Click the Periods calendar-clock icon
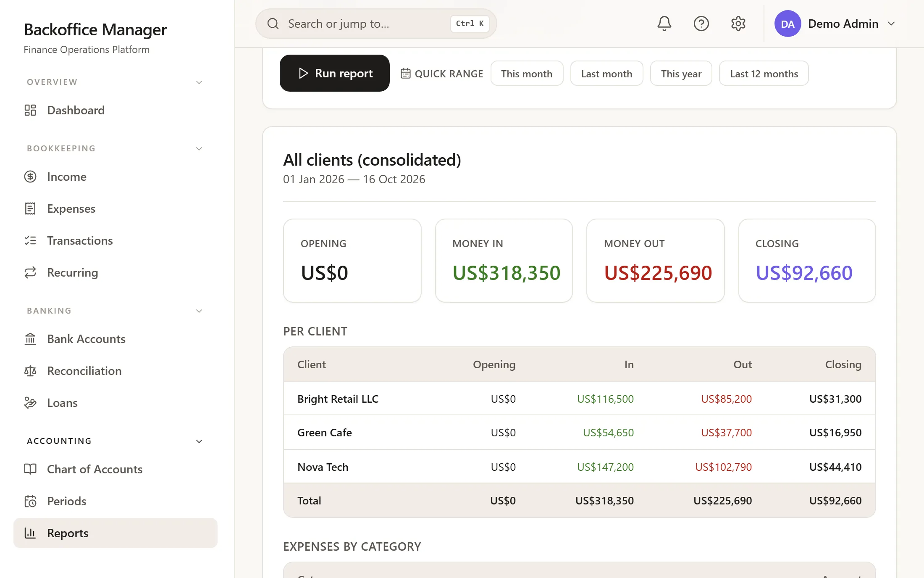Viewport: 924px width, 578px height. pyautogui.click(x=30, y=501)
